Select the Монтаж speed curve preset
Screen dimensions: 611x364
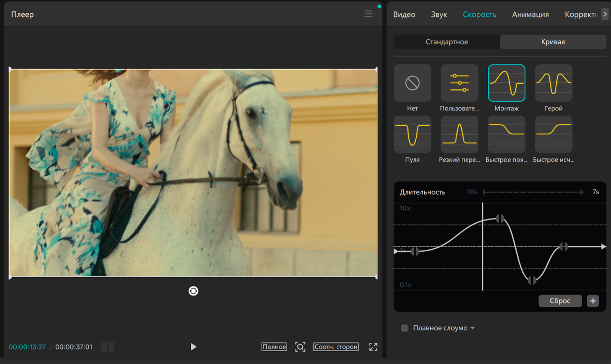pos(506,83)
